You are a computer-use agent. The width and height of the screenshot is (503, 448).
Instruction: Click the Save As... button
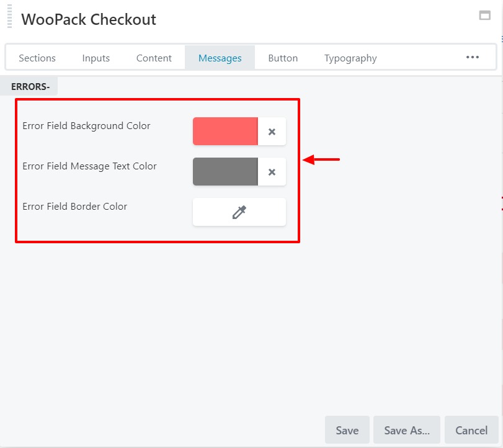pyautogui.click(x=407, y=430)
